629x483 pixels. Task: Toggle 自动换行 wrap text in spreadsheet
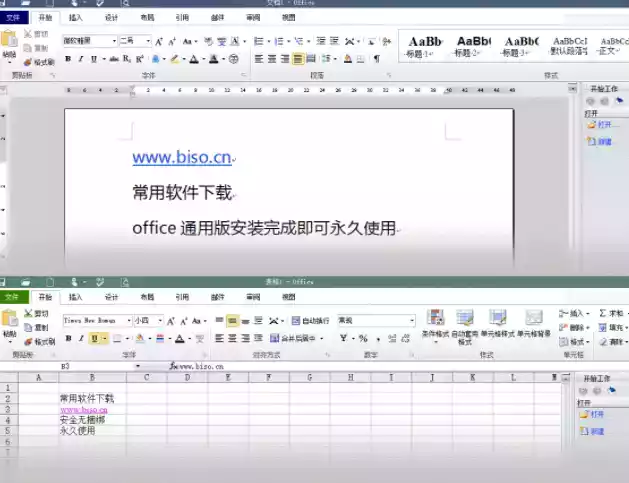click(x=310, y=321)
